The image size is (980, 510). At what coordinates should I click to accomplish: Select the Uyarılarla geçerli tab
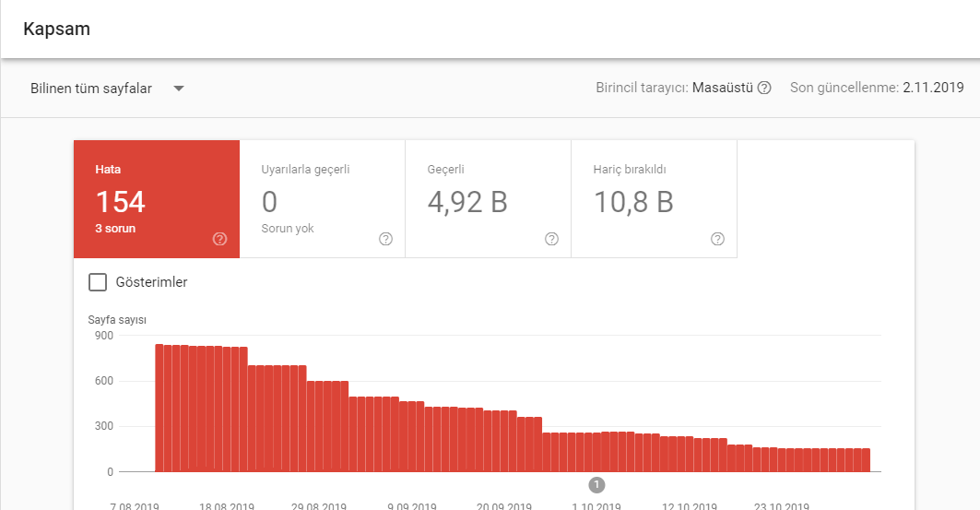point(323,199)
